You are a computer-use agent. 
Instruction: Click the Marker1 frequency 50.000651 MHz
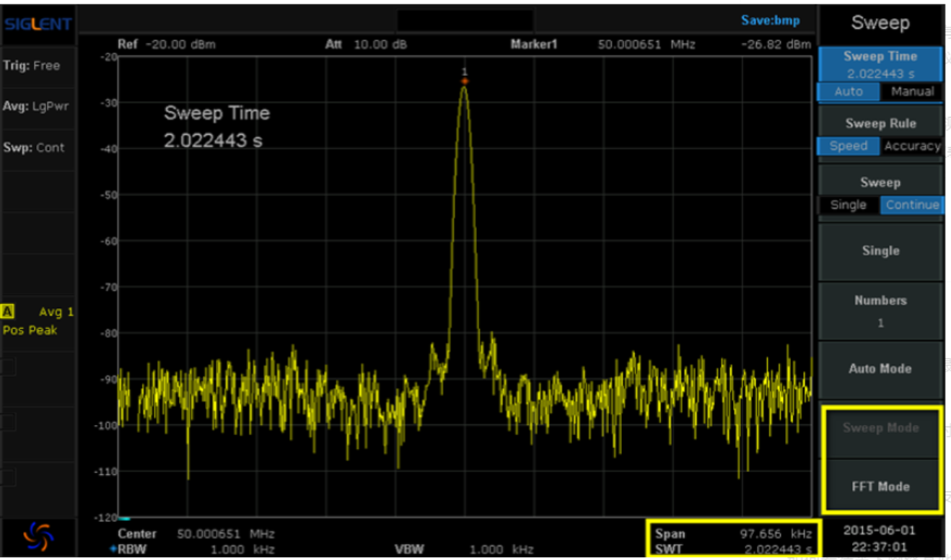pyautogui.click(x=647, y=45)
